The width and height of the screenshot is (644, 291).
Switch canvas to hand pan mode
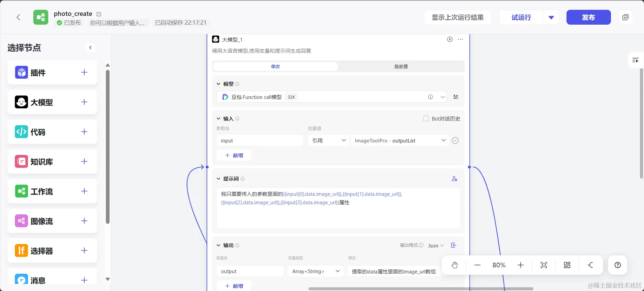click(x=455, y=265)
